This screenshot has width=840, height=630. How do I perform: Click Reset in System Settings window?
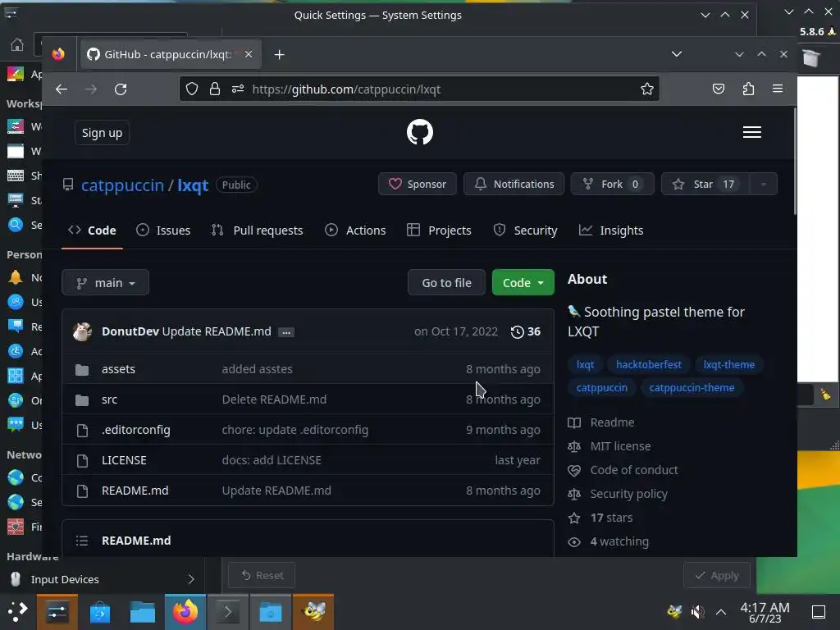[x=262, y=575]
